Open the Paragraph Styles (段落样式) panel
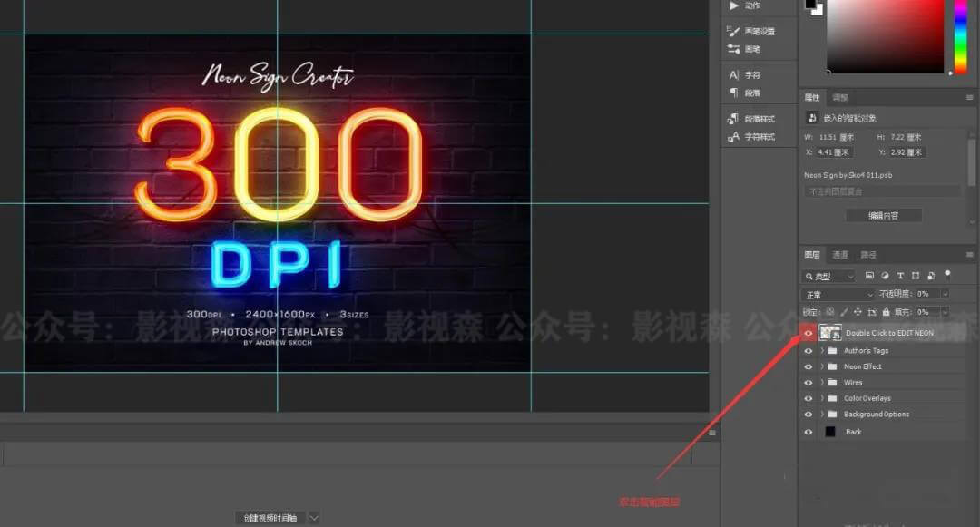Viewport: 980px width, 527px height. 751,119
